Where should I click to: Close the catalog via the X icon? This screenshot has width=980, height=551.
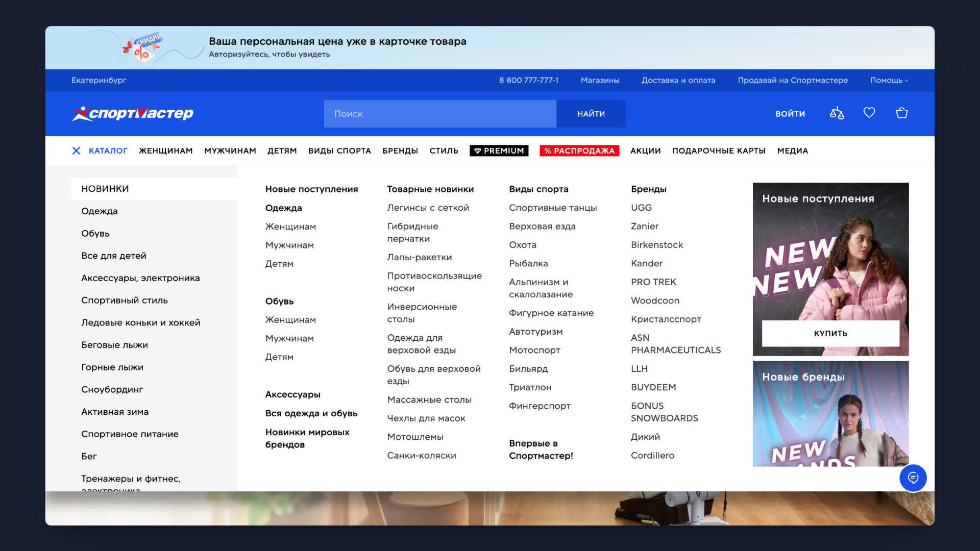point(76,151)
